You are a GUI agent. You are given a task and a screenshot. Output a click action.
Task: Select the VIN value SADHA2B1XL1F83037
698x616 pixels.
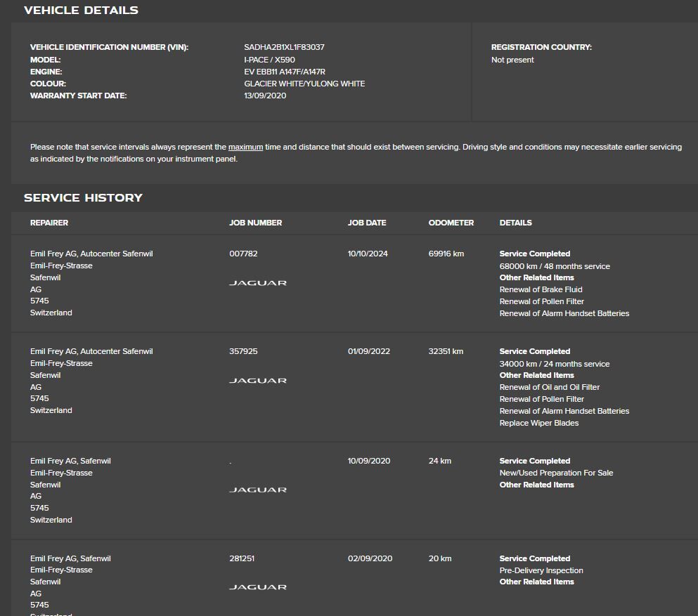coord(284,48)
